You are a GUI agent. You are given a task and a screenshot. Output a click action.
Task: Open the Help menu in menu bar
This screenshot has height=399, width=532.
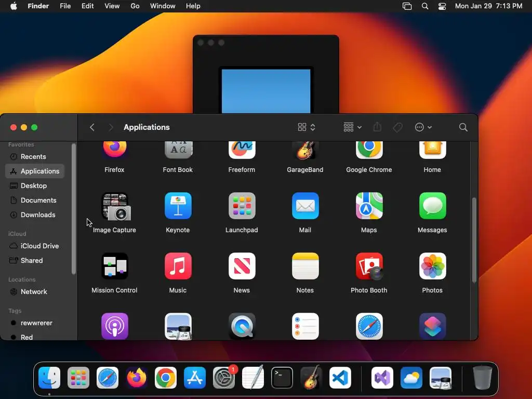click(x=193, y=6)
